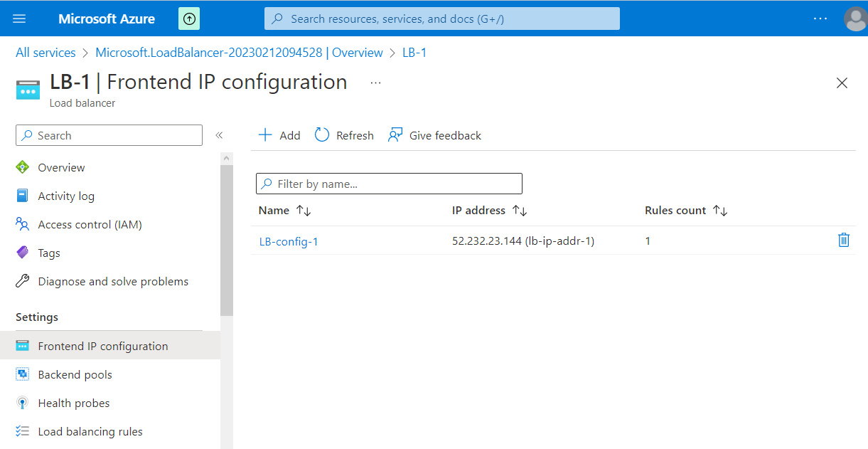868x449 pixels.
Task: Open Microsoft.LoadBalancer deployment Overview breadcrumb
Action: click(239, 53)
